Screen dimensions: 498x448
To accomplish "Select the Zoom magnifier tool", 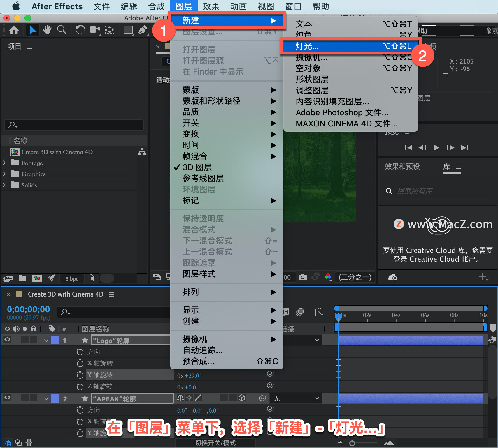I will point(62,30).
